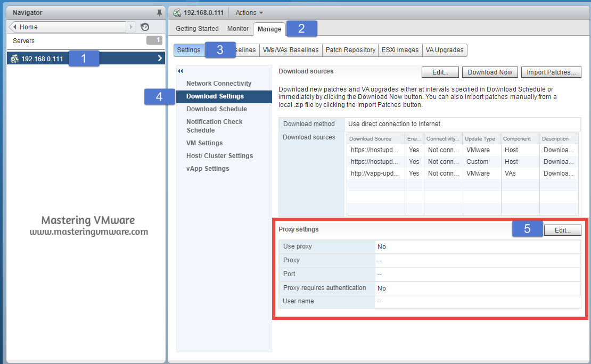Sort by Connectivity column header
The image size is (591, 364).
click(443, 139)
